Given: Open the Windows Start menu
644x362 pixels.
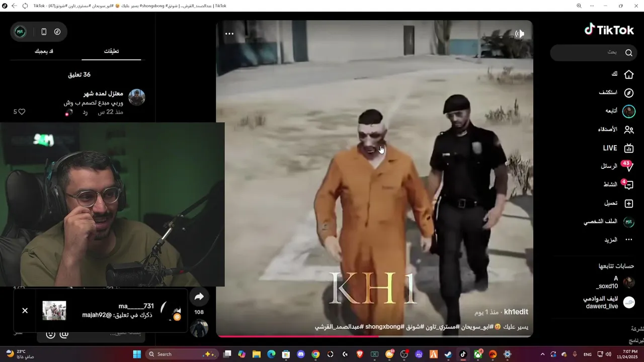Looking at the screenshot, I should (x=137, y=354).
